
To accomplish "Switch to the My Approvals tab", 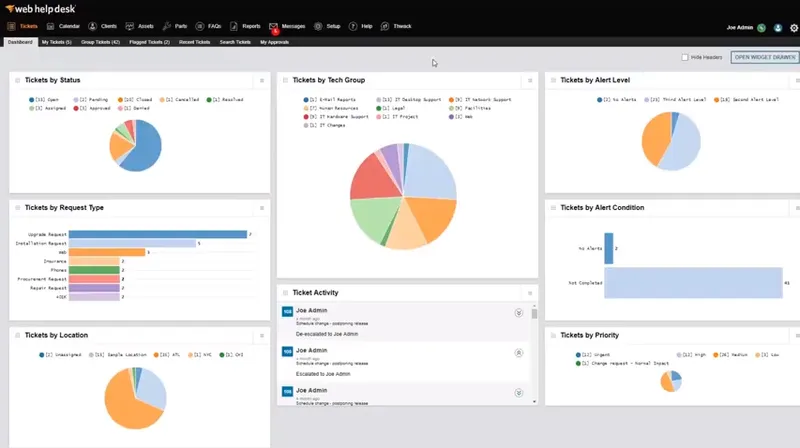I will pyautogui.click(x=274, y=42).
